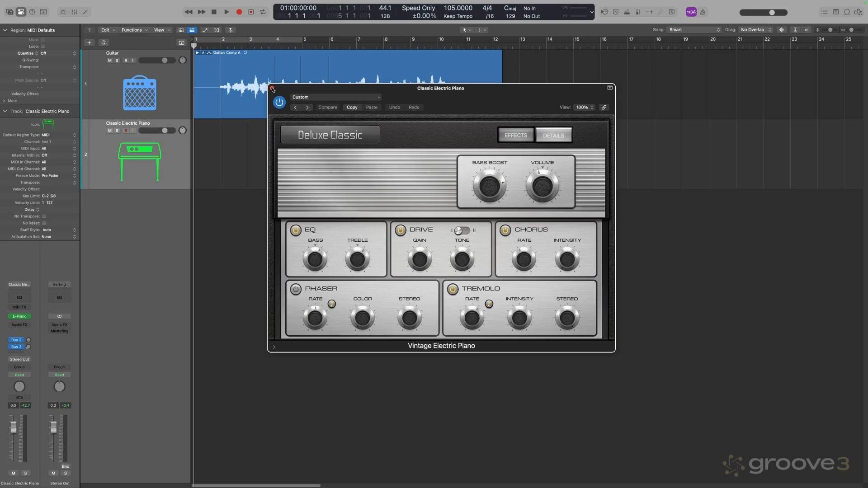868x488 pixels.
Task: Toggle the Chorus section power button
Action: point(505,230)
